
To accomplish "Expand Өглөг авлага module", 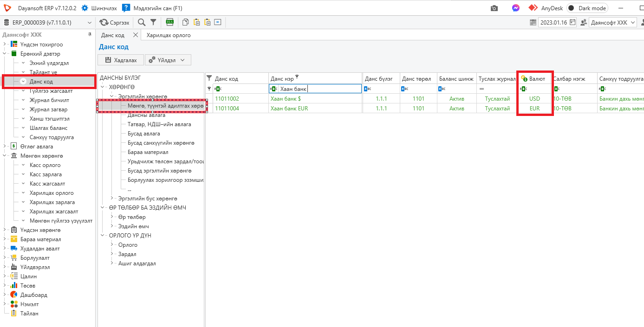I will 5,147.
